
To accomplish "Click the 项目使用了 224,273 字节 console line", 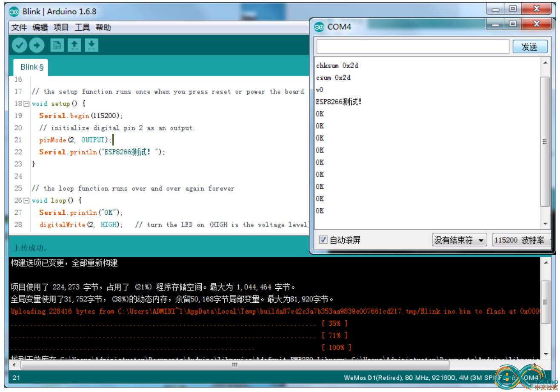I will click(x=153, y=287).
